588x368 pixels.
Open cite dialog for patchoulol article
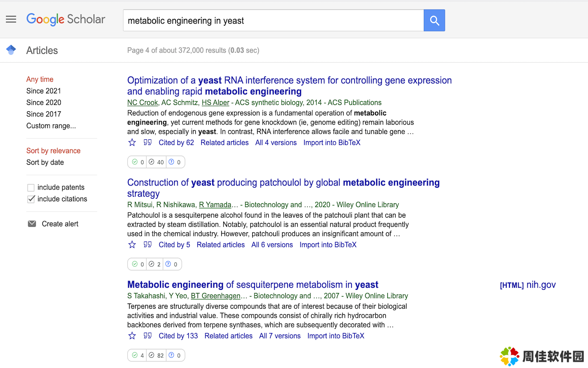[x=147, y=245]
